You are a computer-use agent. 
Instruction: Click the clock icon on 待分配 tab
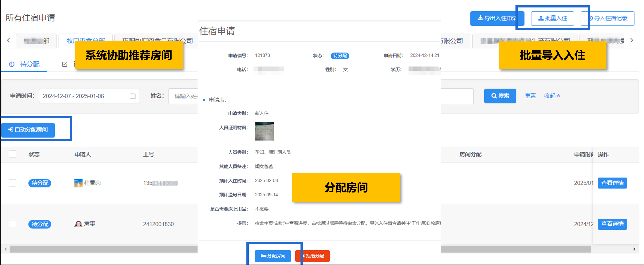pyautogui.click(x=12, y=64)
